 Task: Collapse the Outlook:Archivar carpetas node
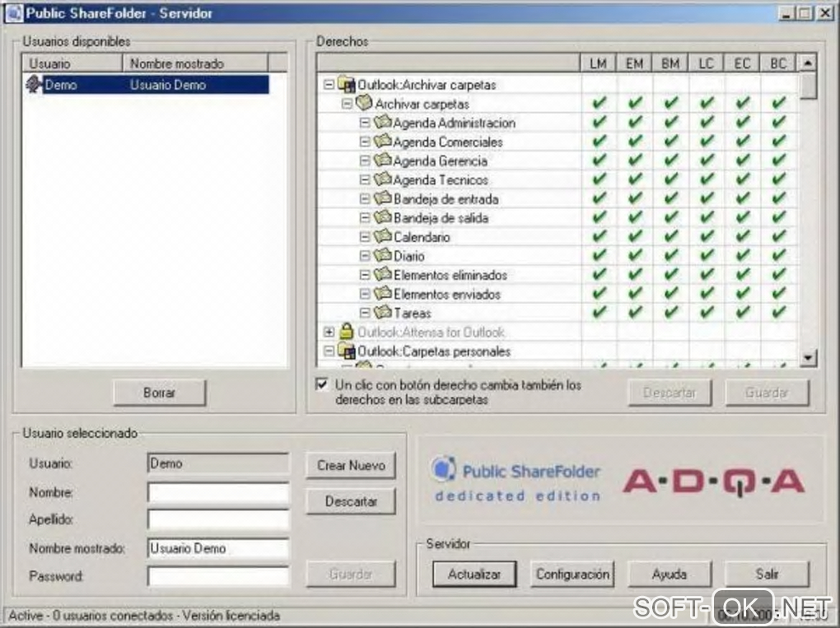click(329, 85)
